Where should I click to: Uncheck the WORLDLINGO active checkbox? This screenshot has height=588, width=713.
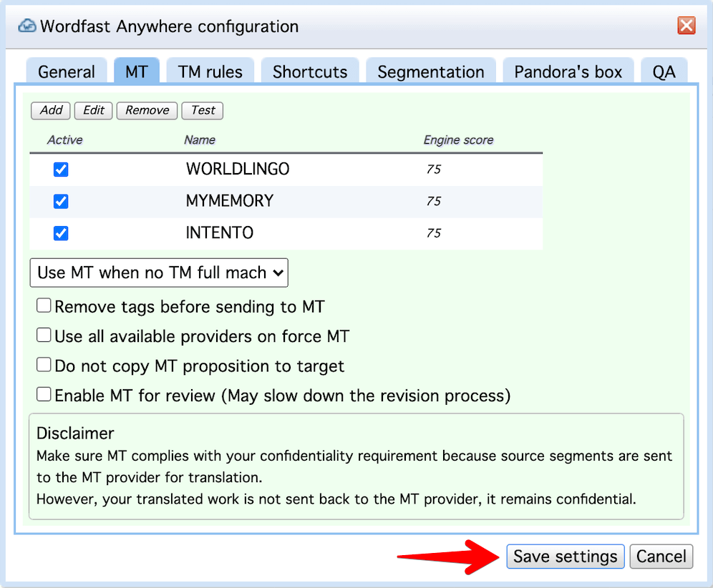coord(60,170)
